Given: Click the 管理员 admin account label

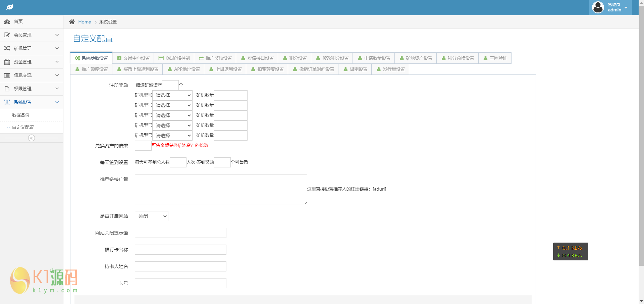Looking at the screenshot, I should click(x=614, y=7).
